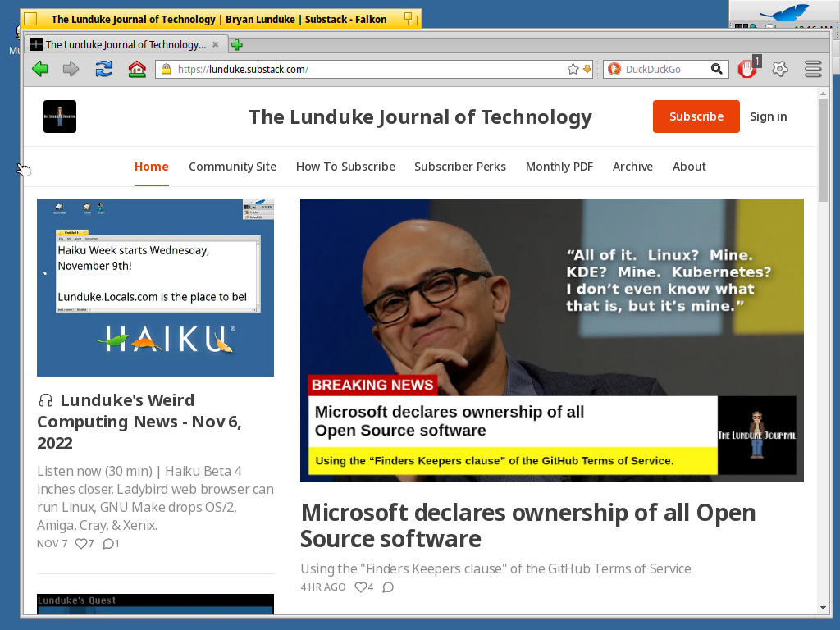Click the orange Subscribe button
840x630 pixels.
696,116
